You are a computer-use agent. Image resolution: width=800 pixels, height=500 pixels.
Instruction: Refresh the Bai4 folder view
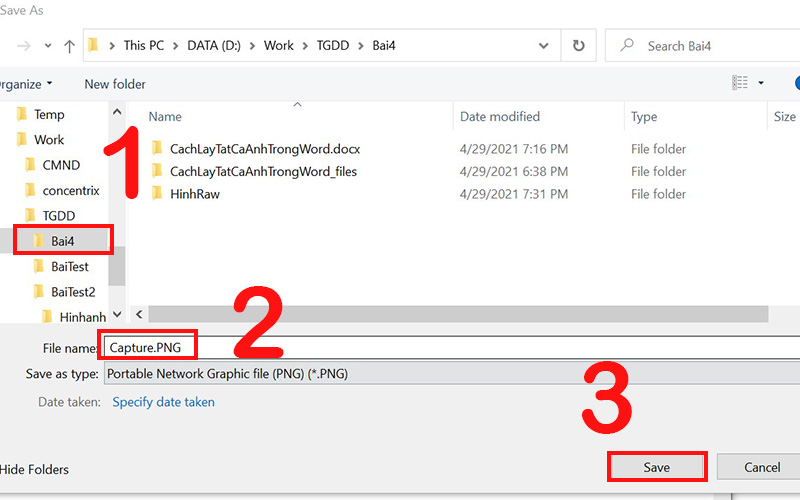[578, 46]
